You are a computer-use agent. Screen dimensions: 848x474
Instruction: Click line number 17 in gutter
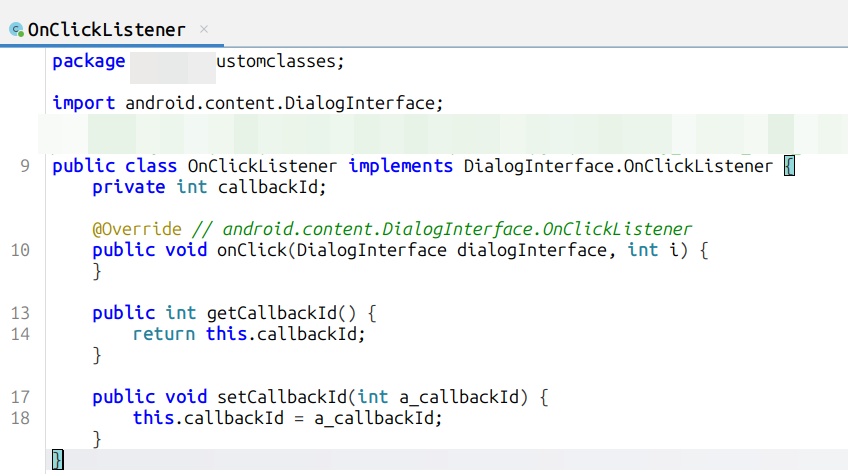pos(20,397)
